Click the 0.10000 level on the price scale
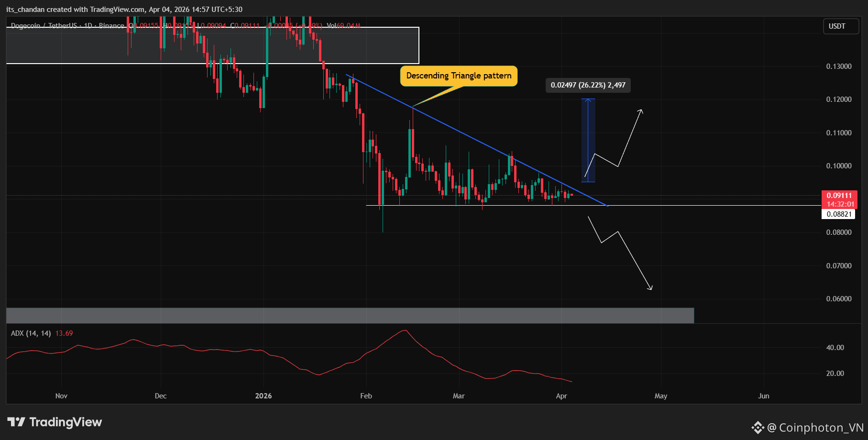 pos(839,166)
